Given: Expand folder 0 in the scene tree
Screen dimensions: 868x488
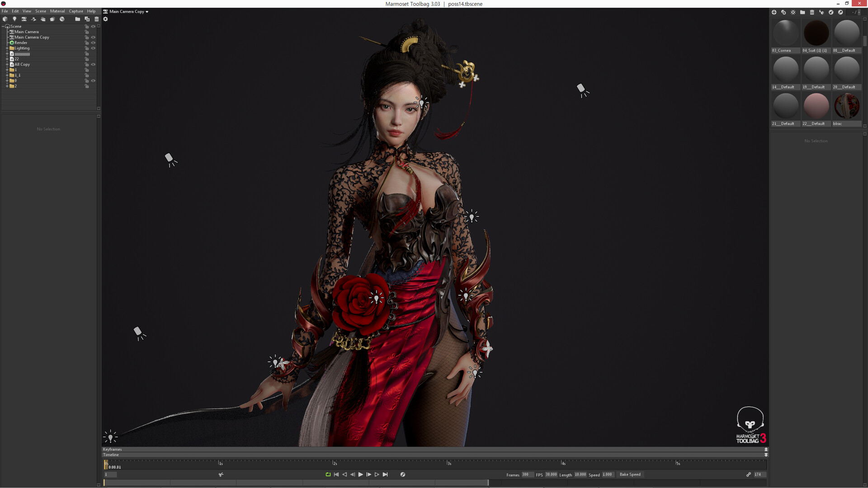Looking at the screenshot, I should point(7,80).
